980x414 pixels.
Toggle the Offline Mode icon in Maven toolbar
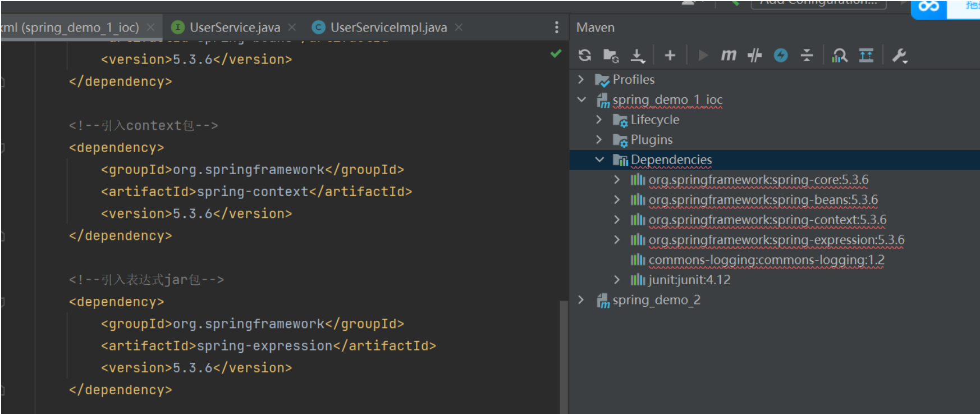[x=781, y=55]
